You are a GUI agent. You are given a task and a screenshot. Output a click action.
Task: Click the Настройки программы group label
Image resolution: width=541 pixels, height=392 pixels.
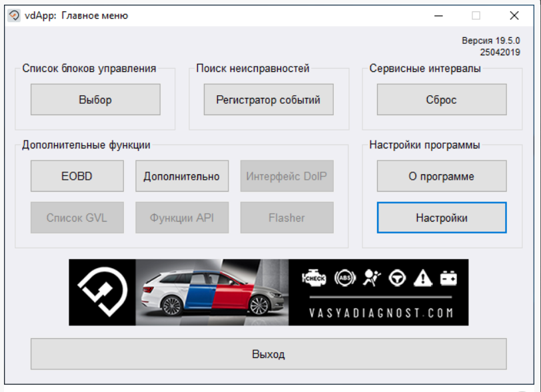click(424, 145)
